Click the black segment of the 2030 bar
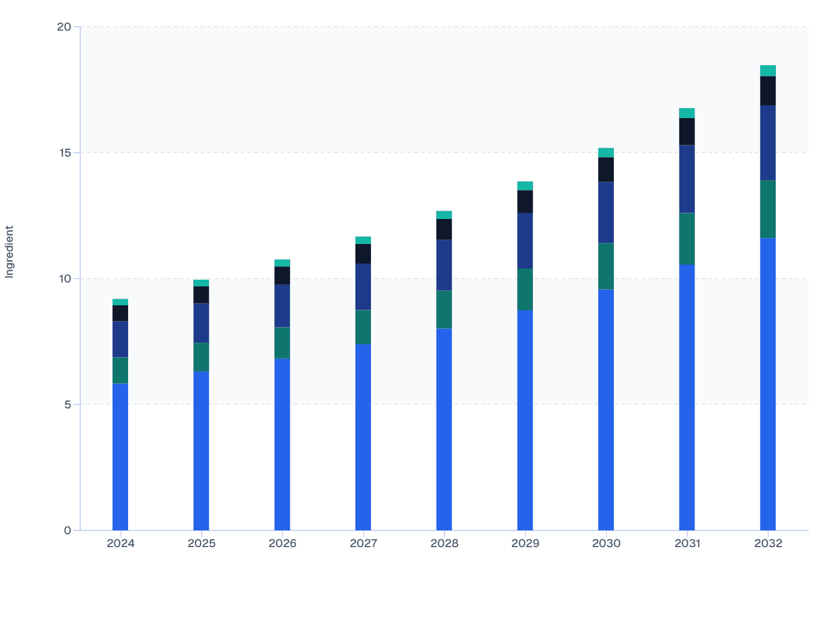This screenshot has height=624, width=840. click(607, 169)
